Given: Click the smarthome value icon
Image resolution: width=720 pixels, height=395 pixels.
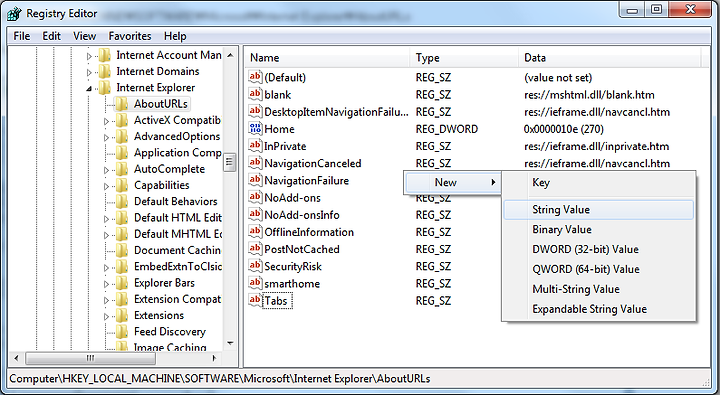Looking at the screenshot, I should point(255,283).
